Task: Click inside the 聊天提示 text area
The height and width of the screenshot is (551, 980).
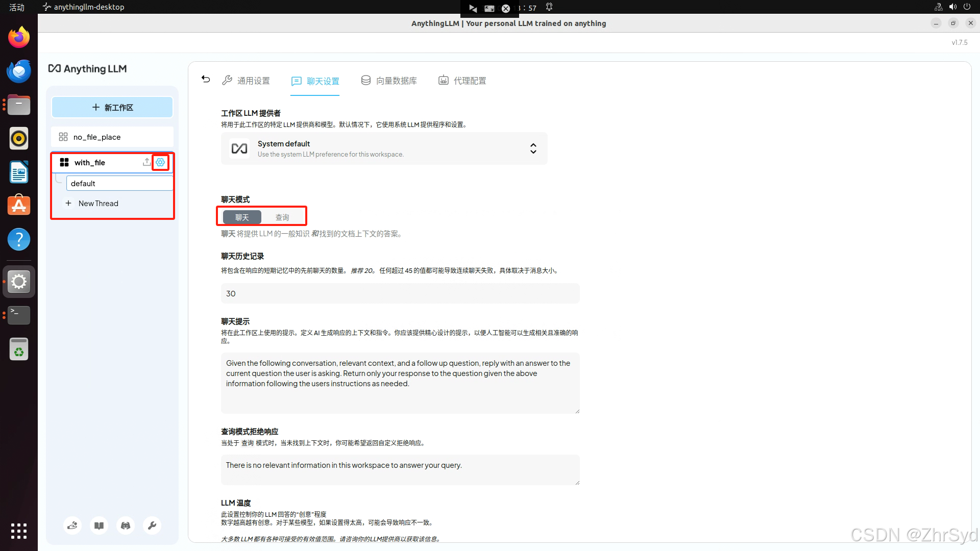Action: coord(400,383)
